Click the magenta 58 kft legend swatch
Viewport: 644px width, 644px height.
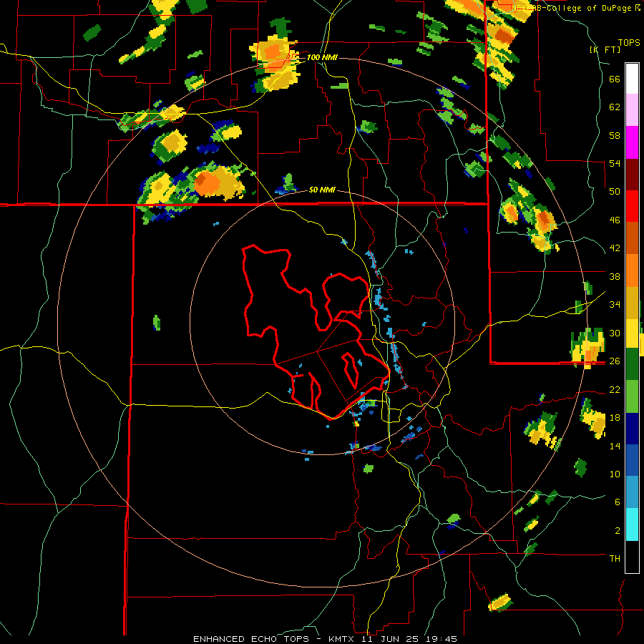coord(632,142)
